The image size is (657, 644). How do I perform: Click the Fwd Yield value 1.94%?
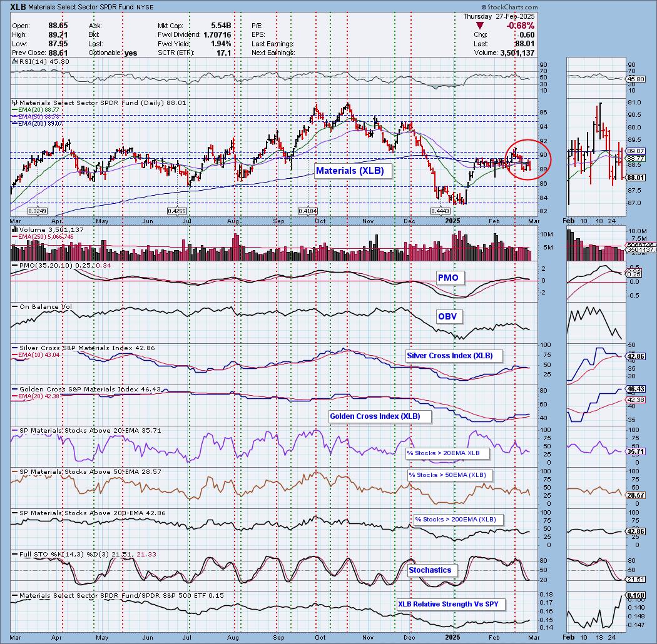click(x=221, y=44)
